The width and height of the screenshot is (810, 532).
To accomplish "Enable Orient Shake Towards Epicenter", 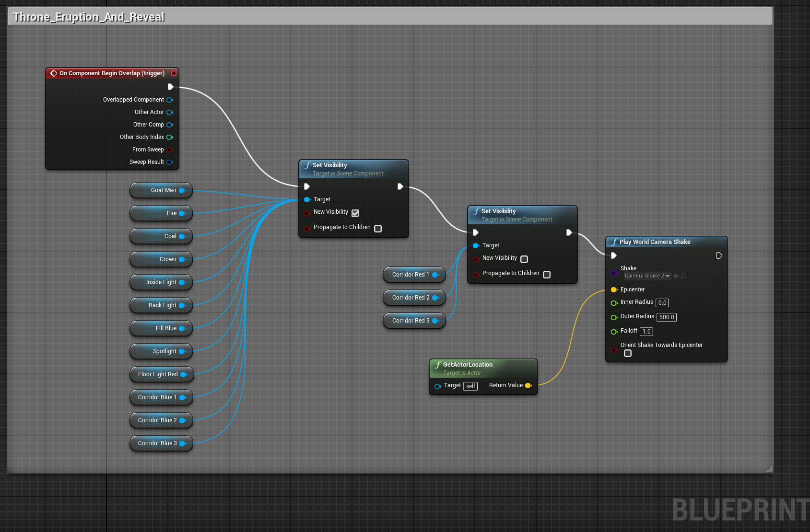I will coord(628,353).
